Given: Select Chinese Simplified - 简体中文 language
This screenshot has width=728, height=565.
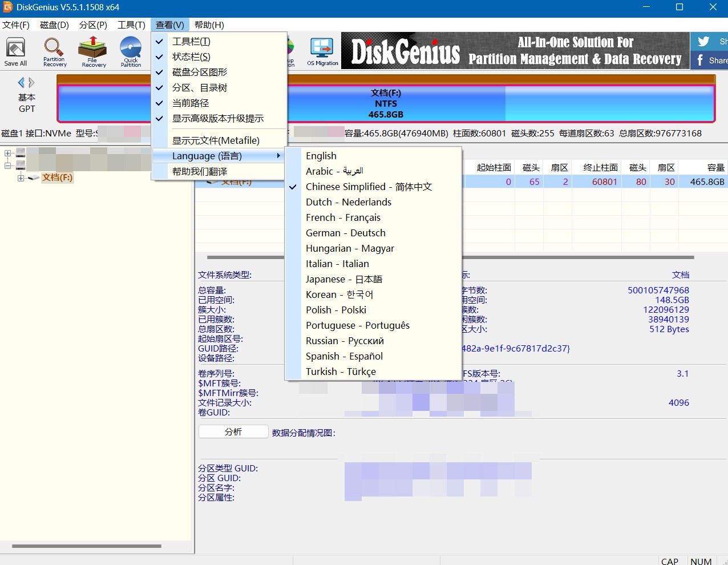Looking at the screenshot, I should (373, 187).
